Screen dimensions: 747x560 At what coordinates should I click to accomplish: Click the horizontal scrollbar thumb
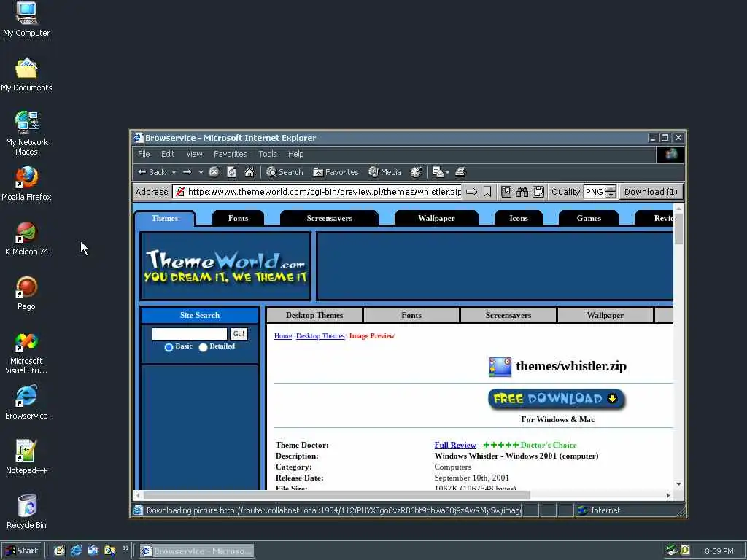336,495
